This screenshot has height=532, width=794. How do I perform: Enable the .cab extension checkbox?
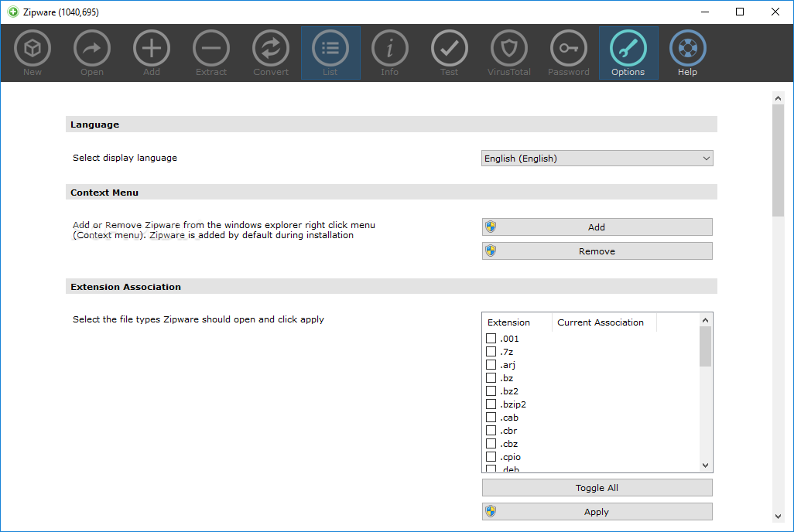(x=491, y=417)
